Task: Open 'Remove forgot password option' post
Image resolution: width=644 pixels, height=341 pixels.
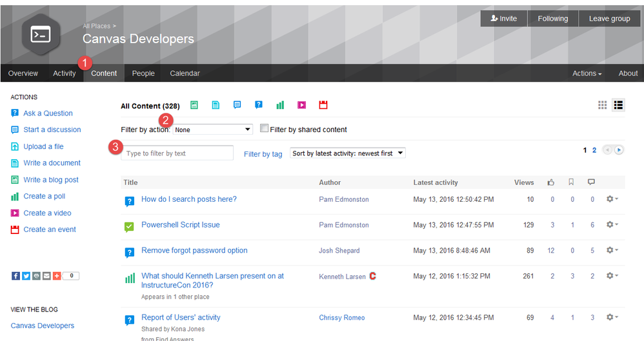Action: pyautogui.click(x=194, y=250)
